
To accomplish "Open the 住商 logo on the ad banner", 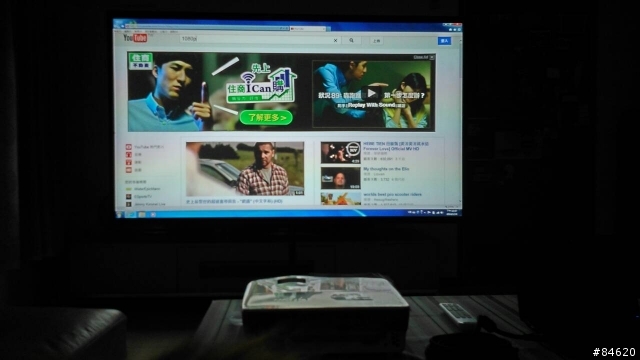I will tap(141, 61).
